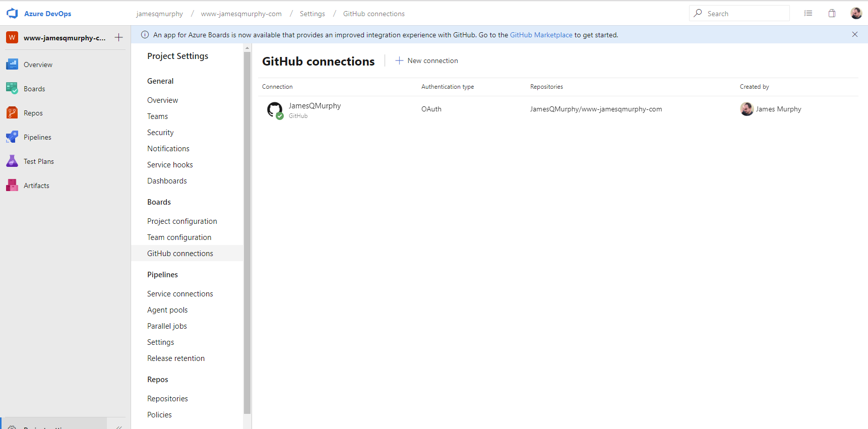Open project name www-jamesqmurphy-c... in sidebar
This screenshot has height=429, width=868.
tap(65, 38)
